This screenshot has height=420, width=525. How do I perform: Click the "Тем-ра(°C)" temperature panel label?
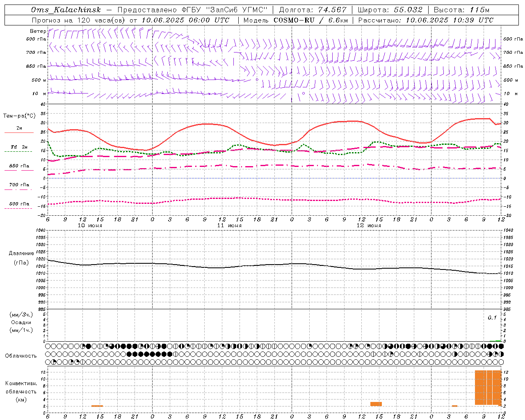coord(19,116)
